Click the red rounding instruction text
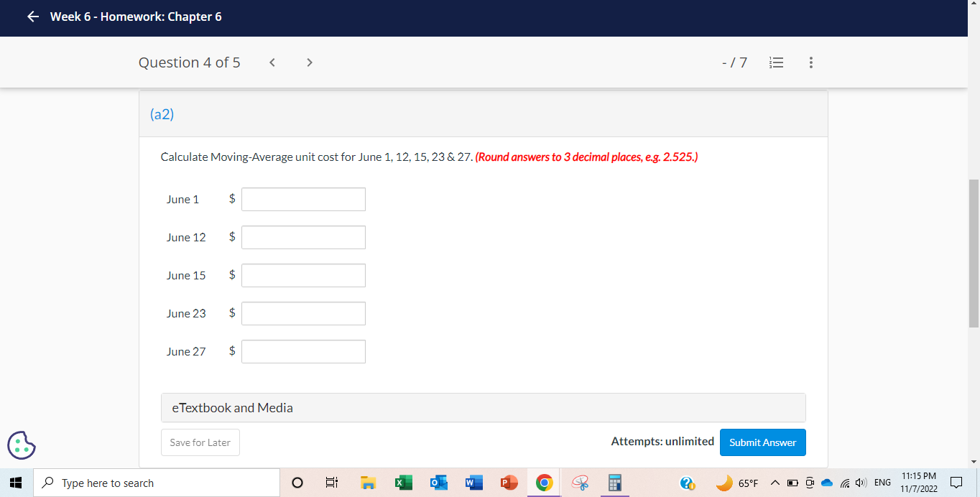The width and height of the screenshot is (980, 497). click(586, 157)
